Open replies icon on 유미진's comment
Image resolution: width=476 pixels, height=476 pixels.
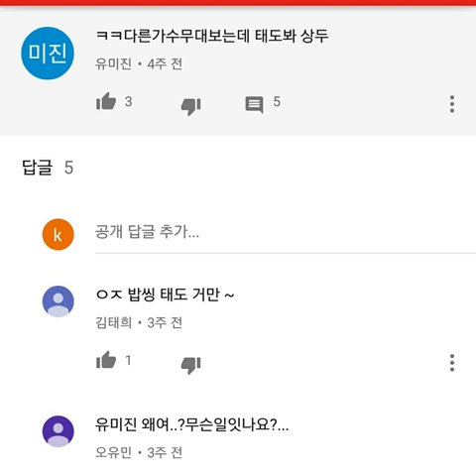254,105
